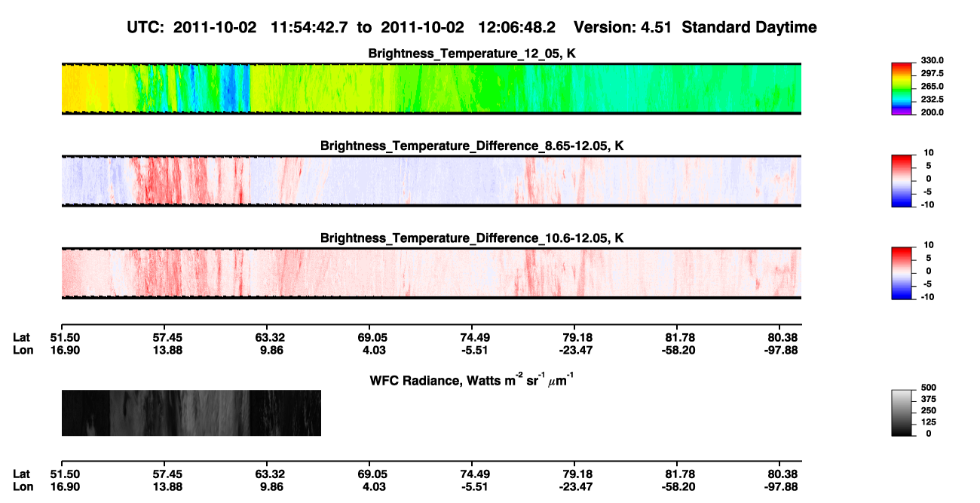This screenshot has height=503, width=980.
Task: Click the 10 label on 8.65-12.05 colorbar
Action: (929, 153)
